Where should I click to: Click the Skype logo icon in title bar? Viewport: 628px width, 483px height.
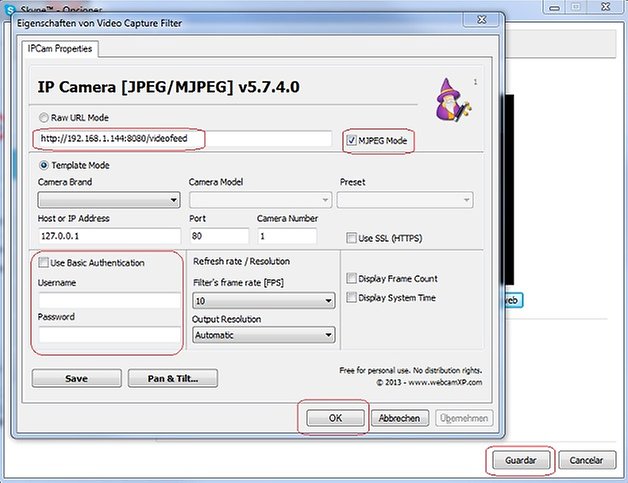tap(9, 9)
